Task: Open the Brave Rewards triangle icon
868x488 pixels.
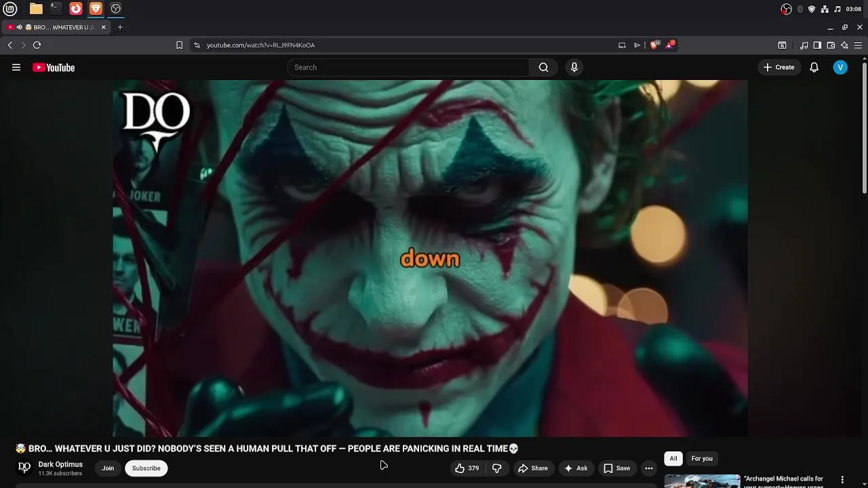Action: pyautogui.click(x=670, y=45)
